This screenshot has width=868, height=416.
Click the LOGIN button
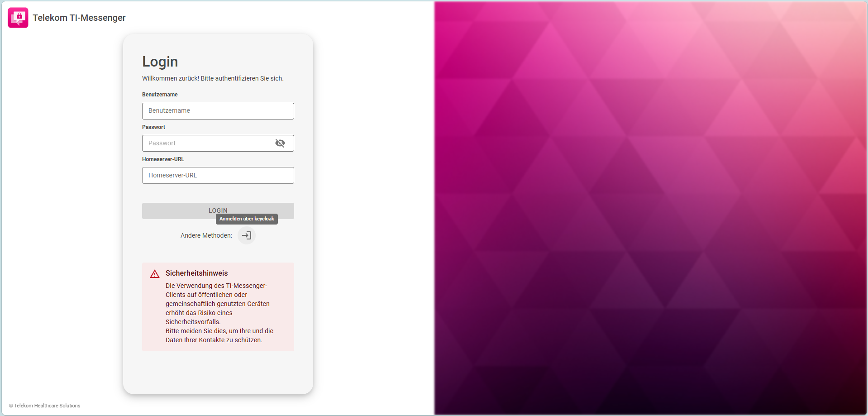[x=218, y=211]
